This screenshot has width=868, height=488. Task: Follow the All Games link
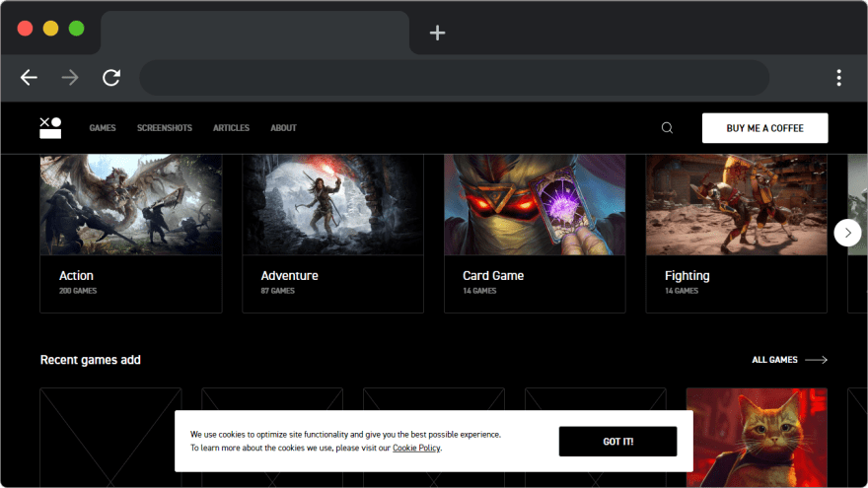pos(774,360)
